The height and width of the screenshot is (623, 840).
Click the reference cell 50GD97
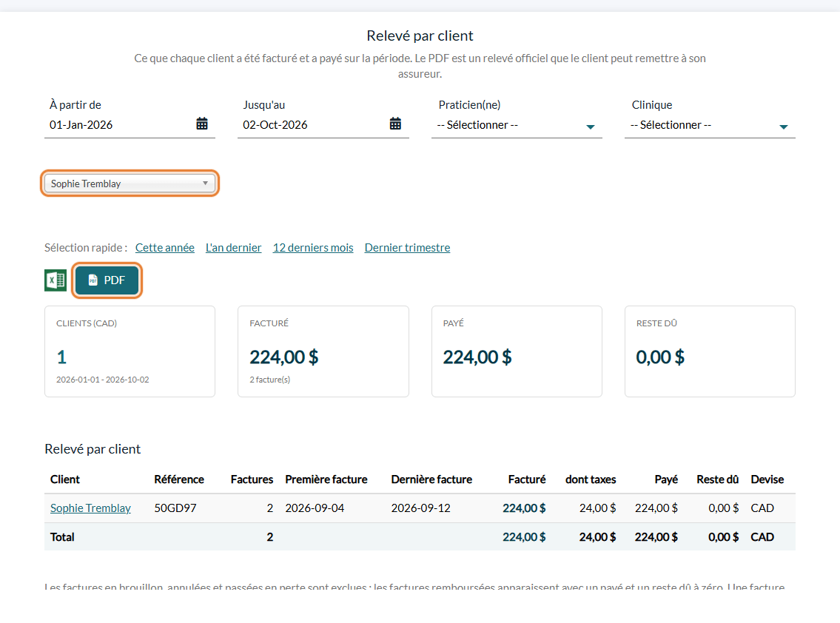click(x=175, y=508)
